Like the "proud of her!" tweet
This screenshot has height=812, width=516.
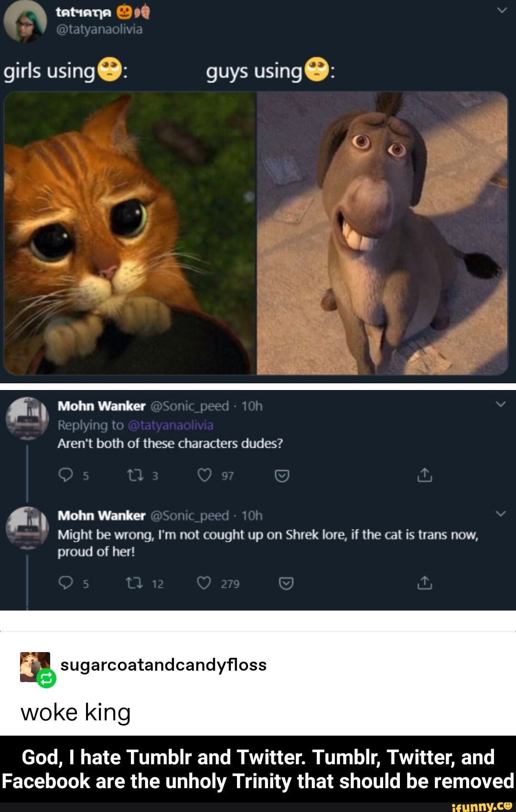click(x=205, y=583)
